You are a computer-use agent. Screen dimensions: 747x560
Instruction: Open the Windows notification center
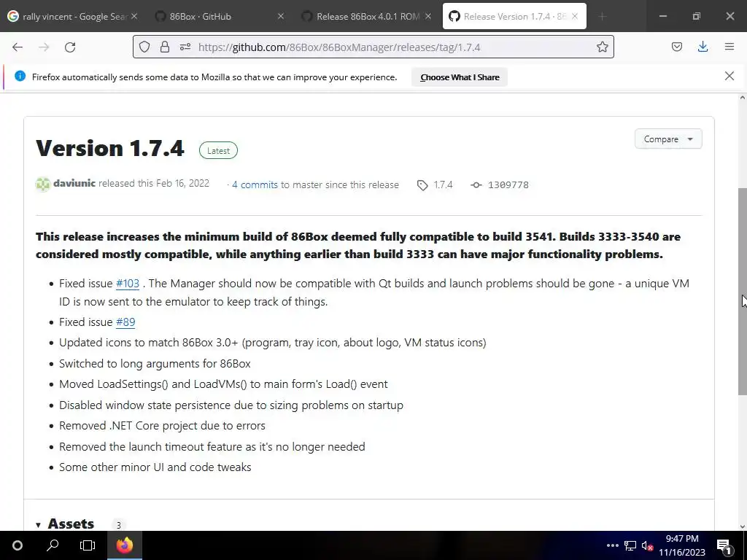coord(724,545)
